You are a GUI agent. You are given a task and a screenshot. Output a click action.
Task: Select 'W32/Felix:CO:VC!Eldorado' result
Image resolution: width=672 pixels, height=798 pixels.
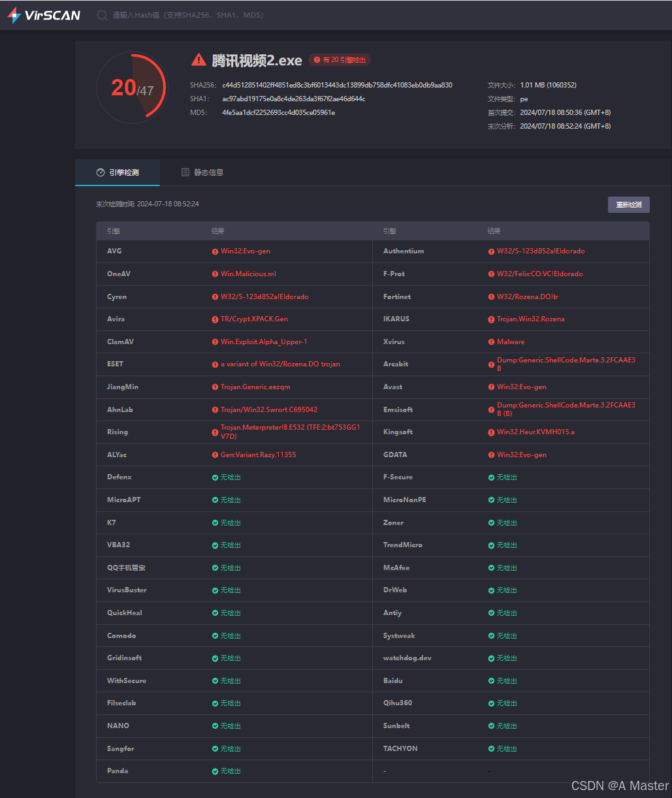point(540,274)
